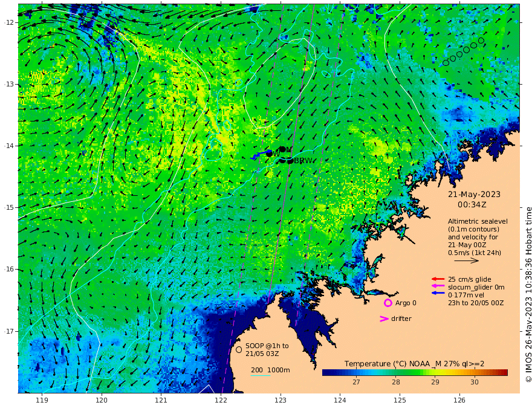This screenshot has height=411, width=532.
Task: Click the longitude 119 axis label
Action: tap(42, 400)
